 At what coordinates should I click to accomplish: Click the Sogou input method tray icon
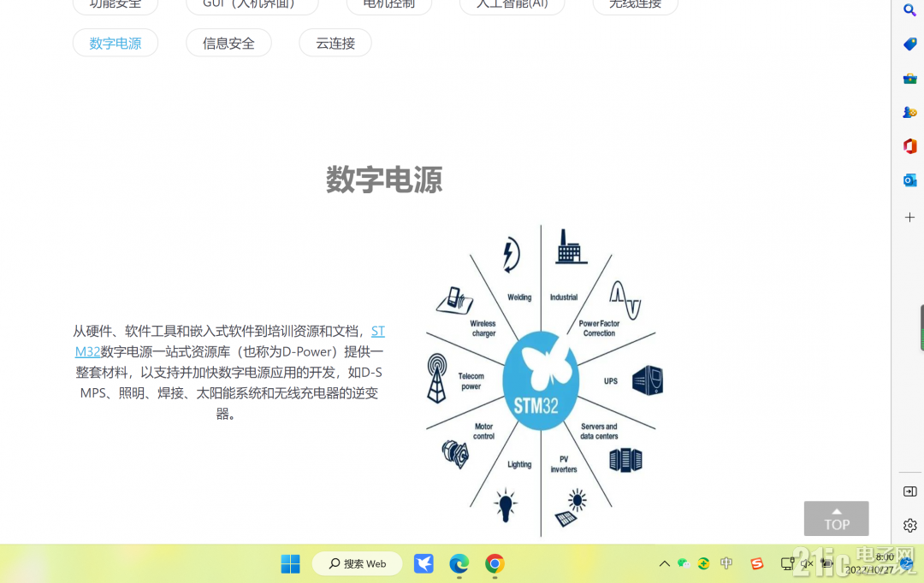[x=756, y=563]
